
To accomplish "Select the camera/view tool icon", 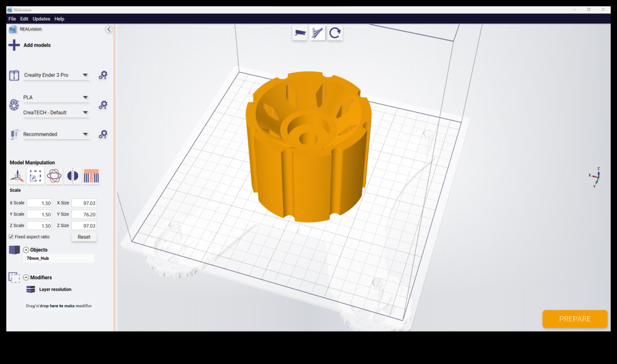I will point(301,33).
